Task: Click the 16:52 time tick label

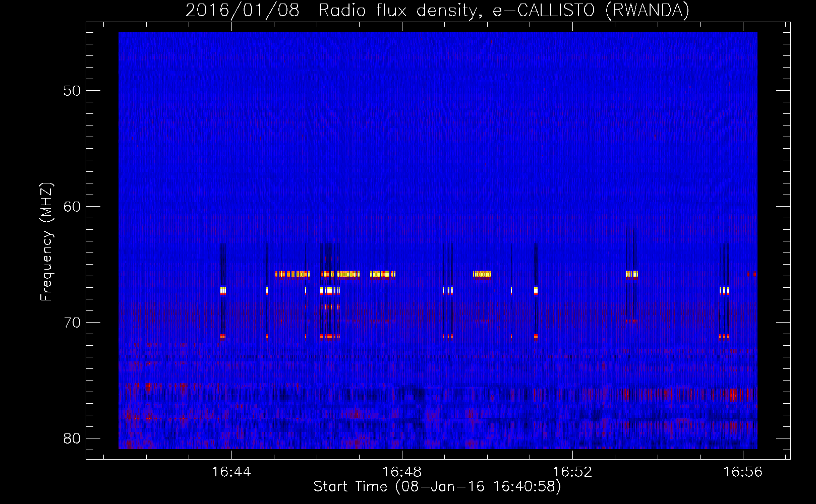Action: (x=572, y=472)
